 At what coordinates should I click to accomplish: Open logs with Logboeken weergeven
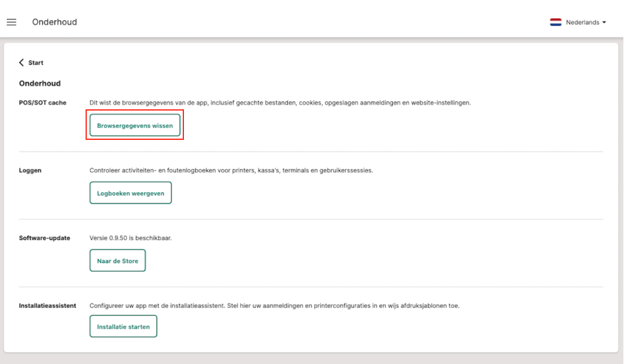coord(130,193)
